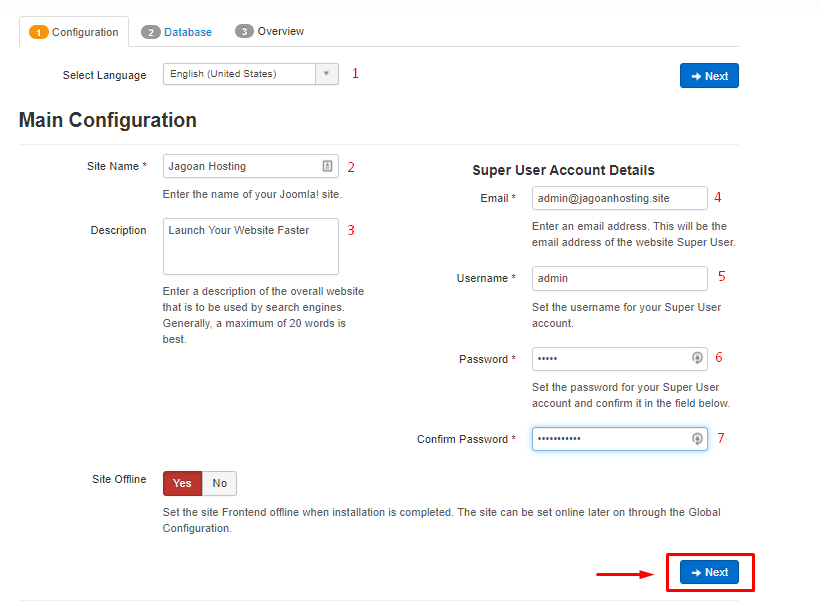The image size is (820, 606).
Task: Click into the Description text area
Action: [x=250, y=246]
